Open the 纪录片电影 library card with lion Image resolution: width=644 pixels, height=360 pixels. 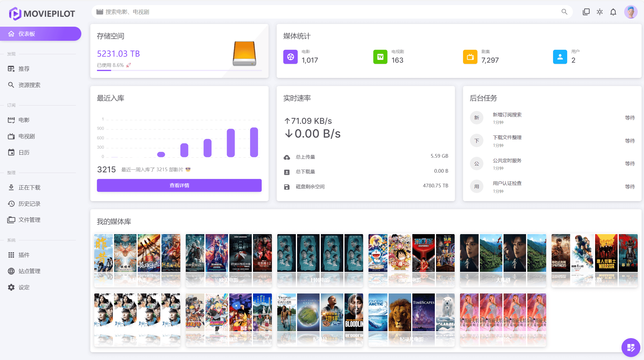pyautogui.click(x=412, y=320)
